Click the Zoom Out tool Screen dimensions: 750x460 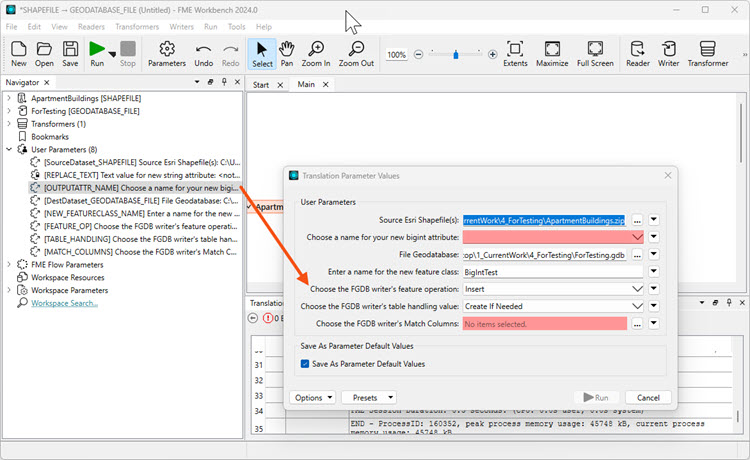coord(356,54)
